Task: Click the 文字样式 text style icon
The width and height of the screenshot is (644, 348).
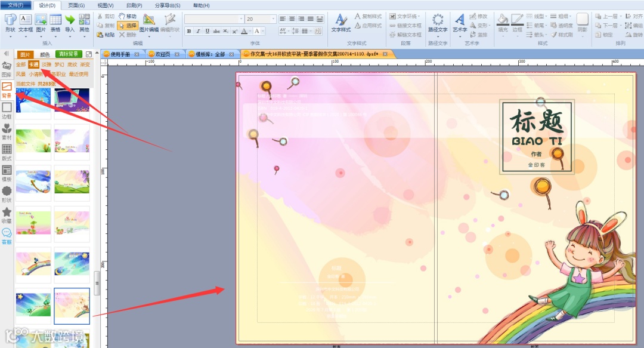Action: 341,23
